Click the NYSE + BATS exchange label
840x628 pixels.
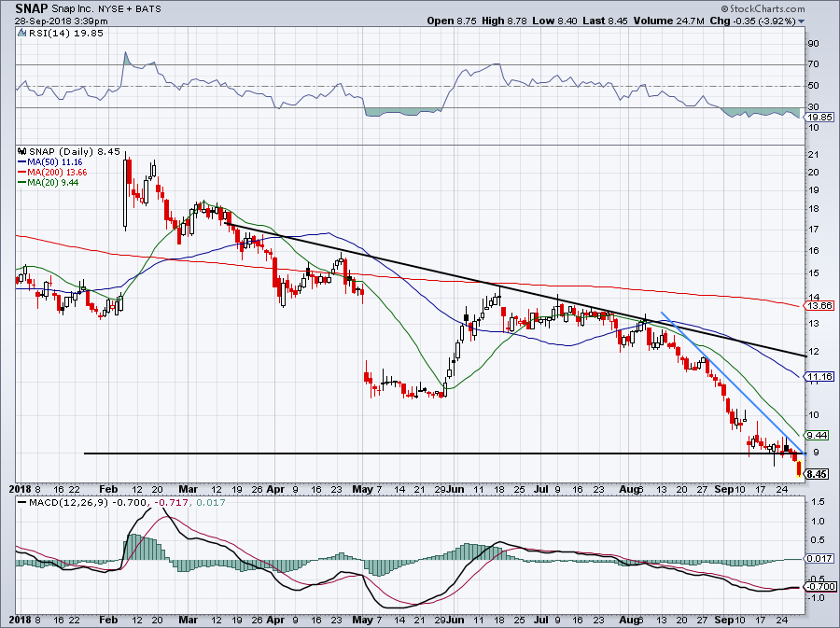point(130,9)
